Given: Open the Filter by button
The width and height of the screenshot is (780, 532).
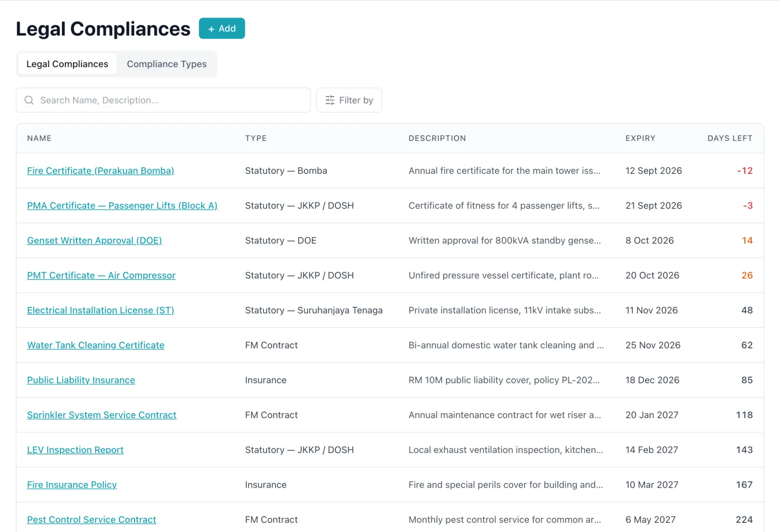Looking at the screenshot, I should coord(349,100).
